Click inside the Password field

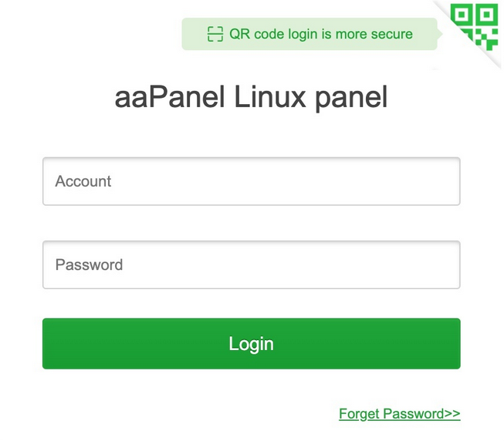coord(251,265)
